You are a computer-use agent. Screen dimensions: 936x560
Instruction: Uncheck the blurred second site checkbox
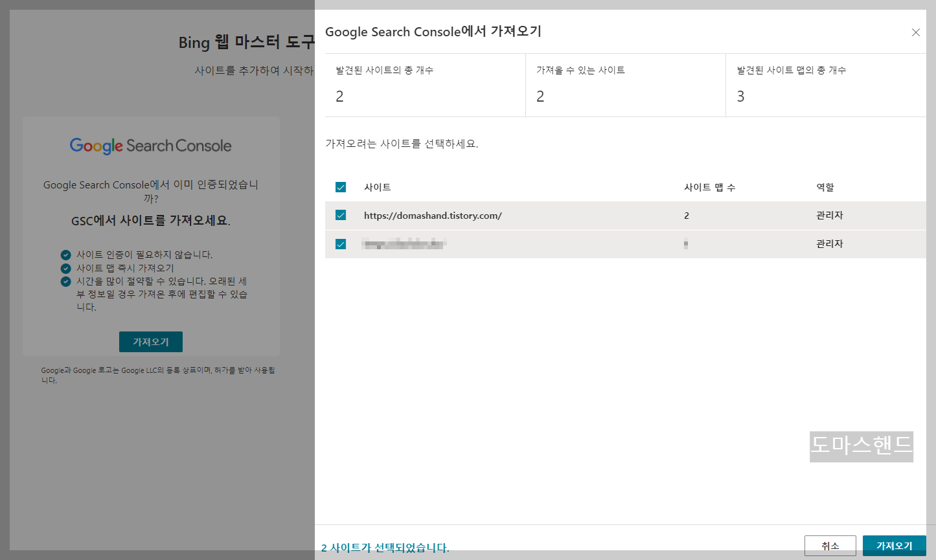[341, 244]
